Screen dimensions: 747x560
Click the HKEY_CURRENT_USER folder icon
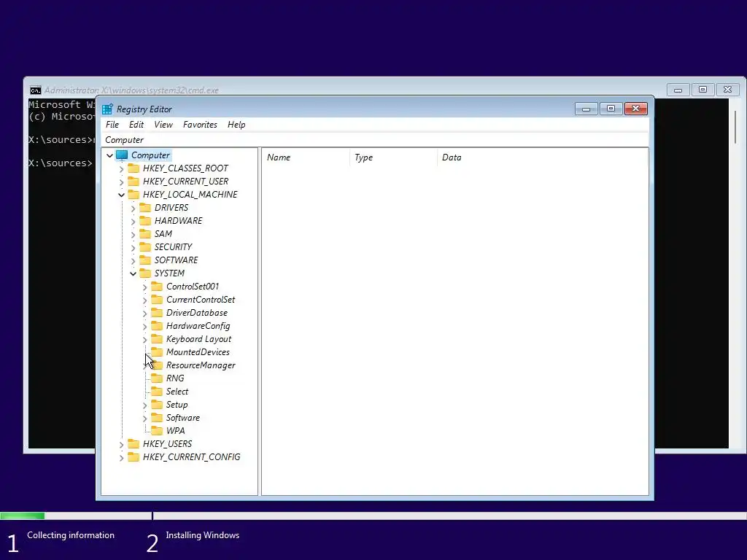[x=133, y=182]
